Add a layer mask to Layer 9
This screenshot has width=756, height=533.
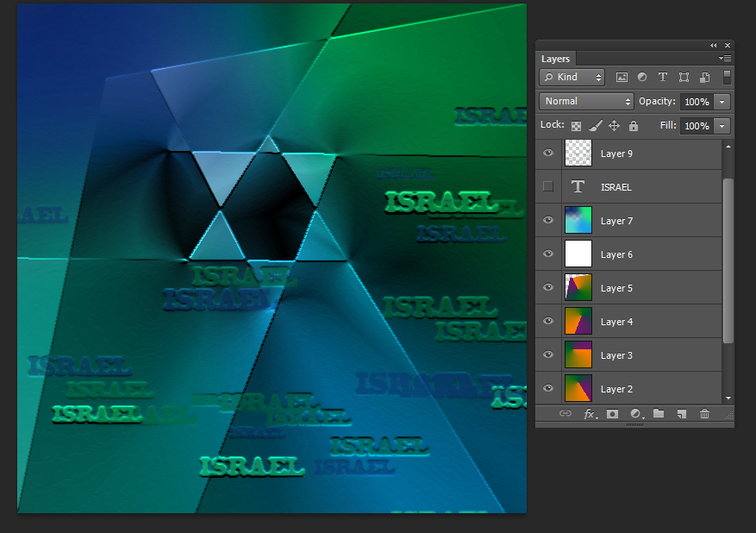pyautogui.click(x=613, y=414)
